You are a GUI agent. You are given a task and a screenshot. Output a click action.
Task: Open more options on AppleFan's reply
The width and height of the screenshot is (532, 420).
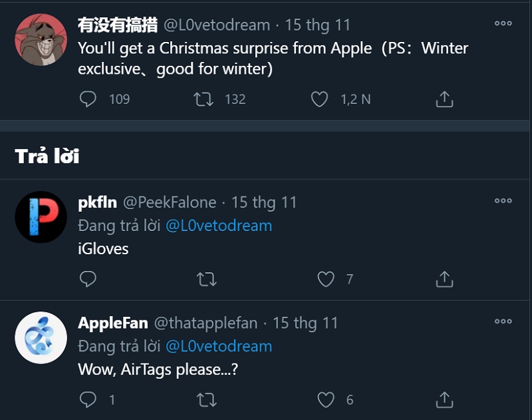click(x=503, y=321)
